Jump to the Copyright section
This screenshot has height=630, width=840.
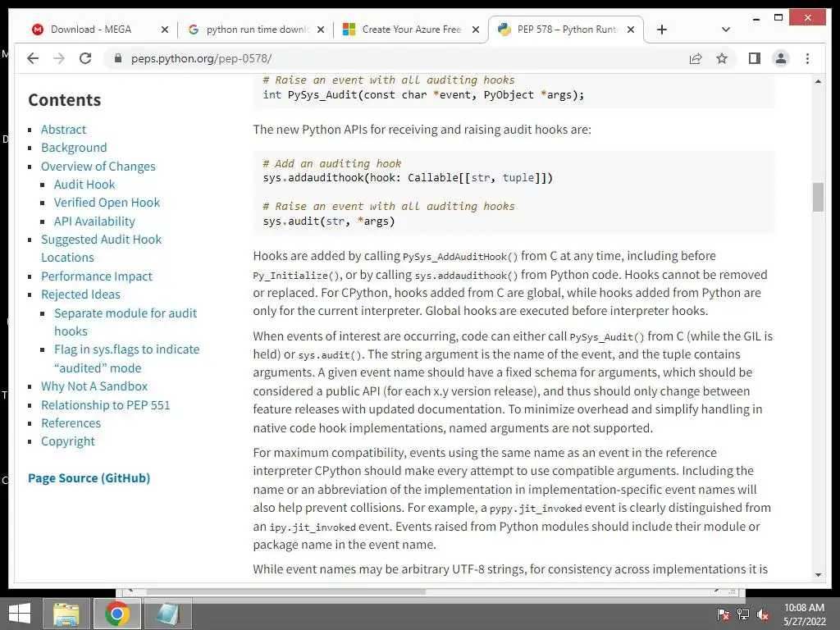point(67,441)
